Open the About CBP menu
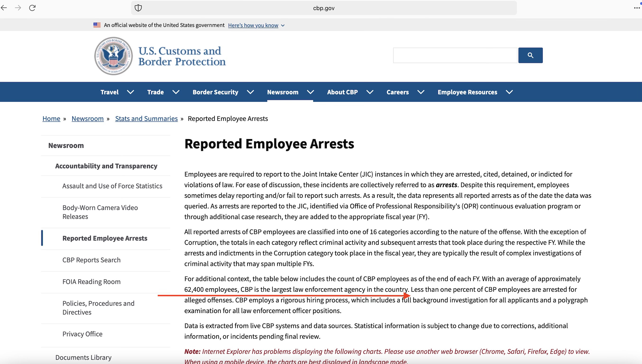This screenshot has height=364, width=642. tap(342, 92)
